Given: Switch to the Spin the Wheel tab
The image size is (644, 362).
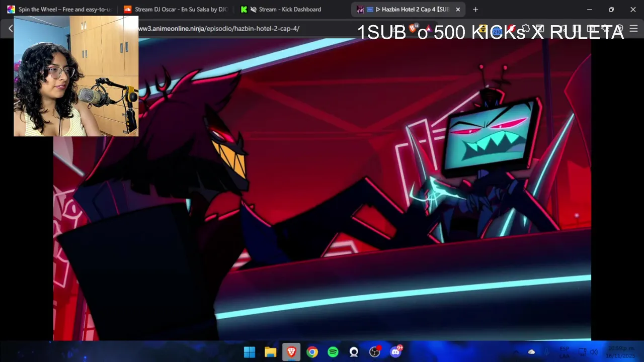Looking at the screenshot, I should 59,9.
